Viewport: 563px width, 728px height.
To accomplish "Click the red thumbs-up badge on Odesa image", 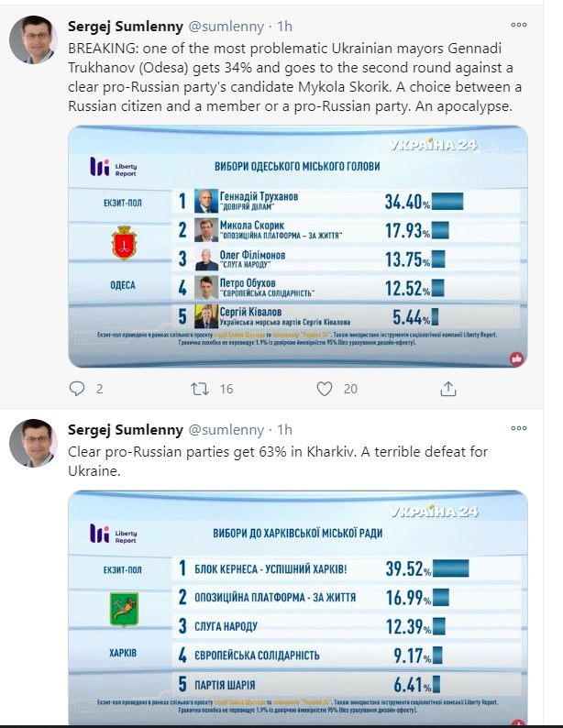I will coord(516,358).
